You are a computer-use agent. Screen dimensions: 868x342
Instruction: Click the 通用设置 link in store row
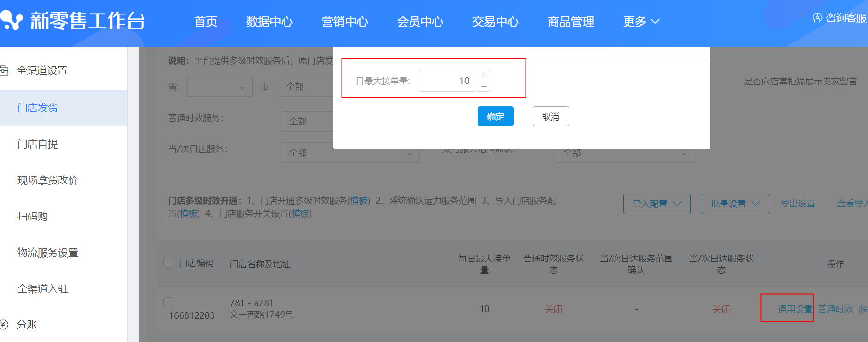click(795, 309)
